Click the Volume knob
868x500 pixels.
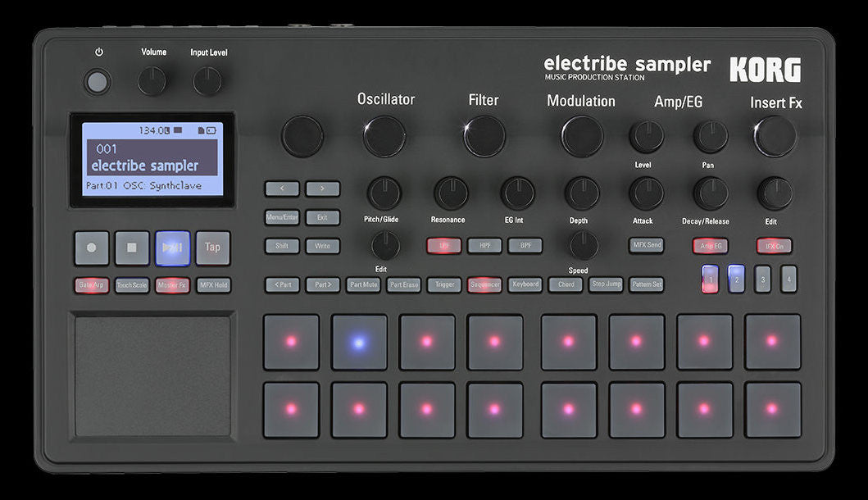click(x=152, y=81)
